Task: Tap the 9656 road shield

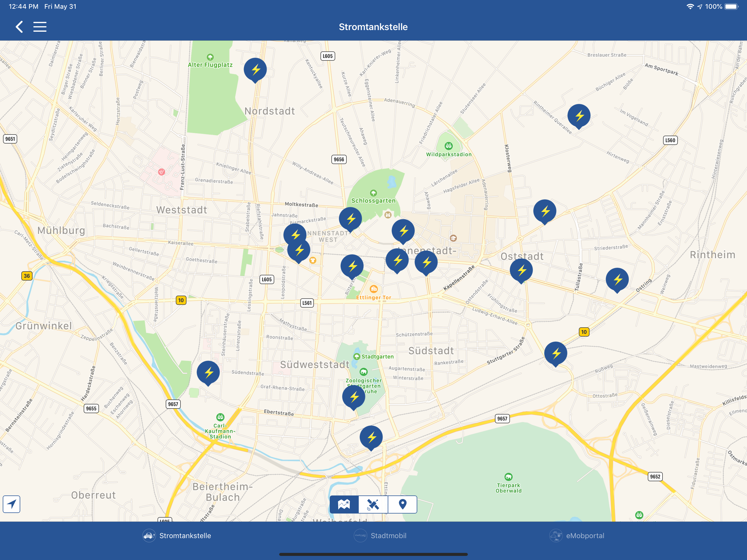Action: (339, 159)
